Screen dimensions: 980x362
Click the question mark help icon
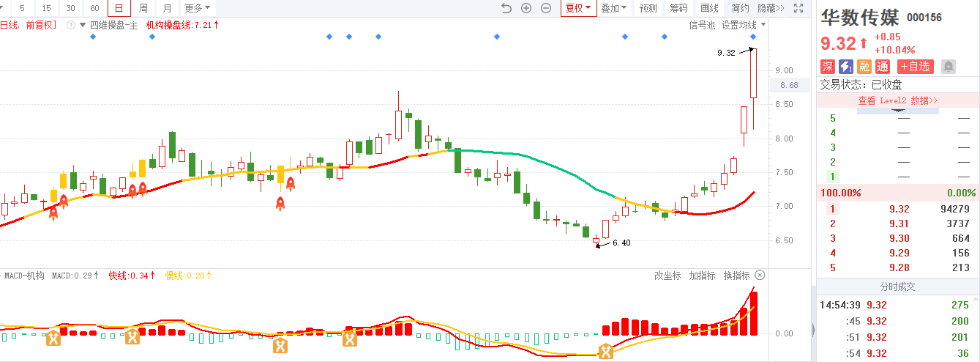point(71,25)
